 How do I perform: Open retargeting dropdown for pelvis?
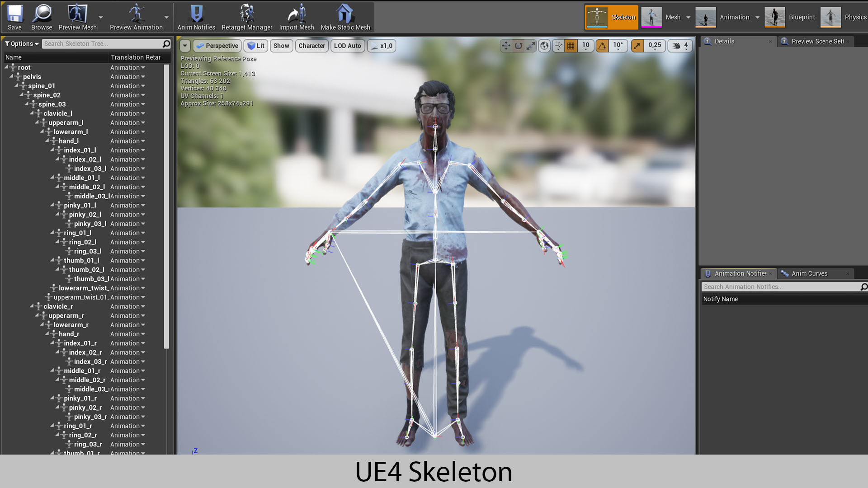127,77
